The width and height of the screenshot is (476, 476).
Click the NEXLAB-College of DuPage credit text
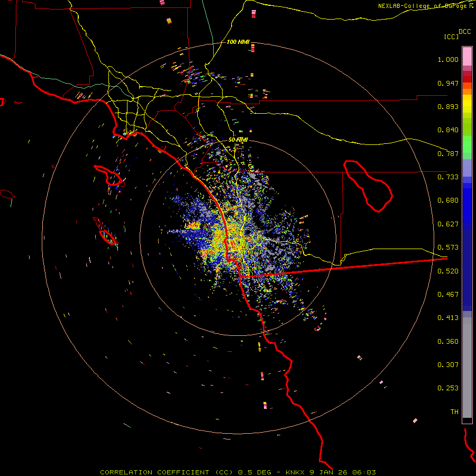[423, 6]
